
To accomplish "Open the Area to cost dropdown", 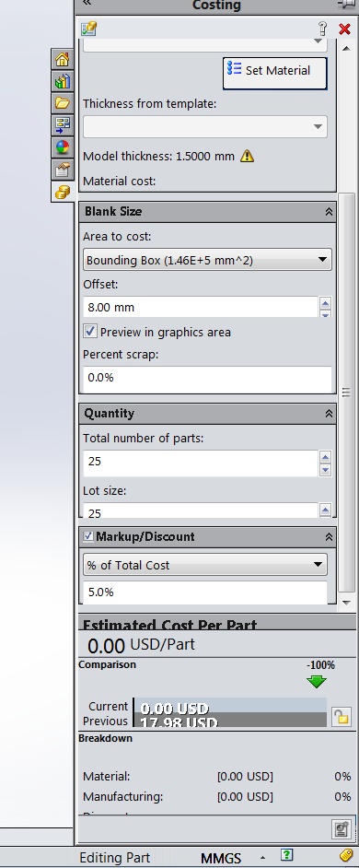I will 207,260.
